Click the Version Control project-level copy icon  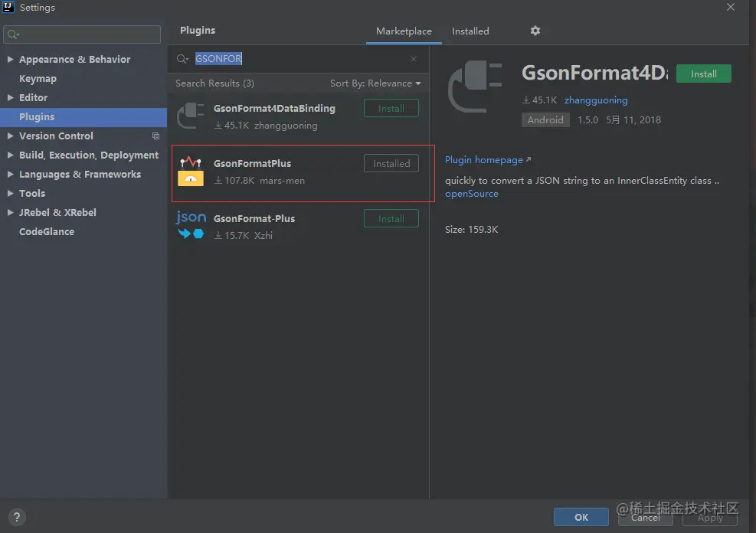[155, 136]
